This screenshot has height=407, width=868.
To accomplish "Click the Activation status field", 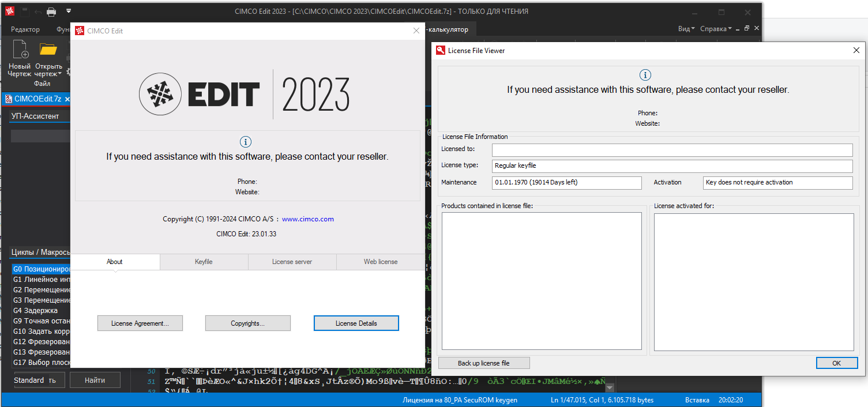I will click(x=778, y=183).
